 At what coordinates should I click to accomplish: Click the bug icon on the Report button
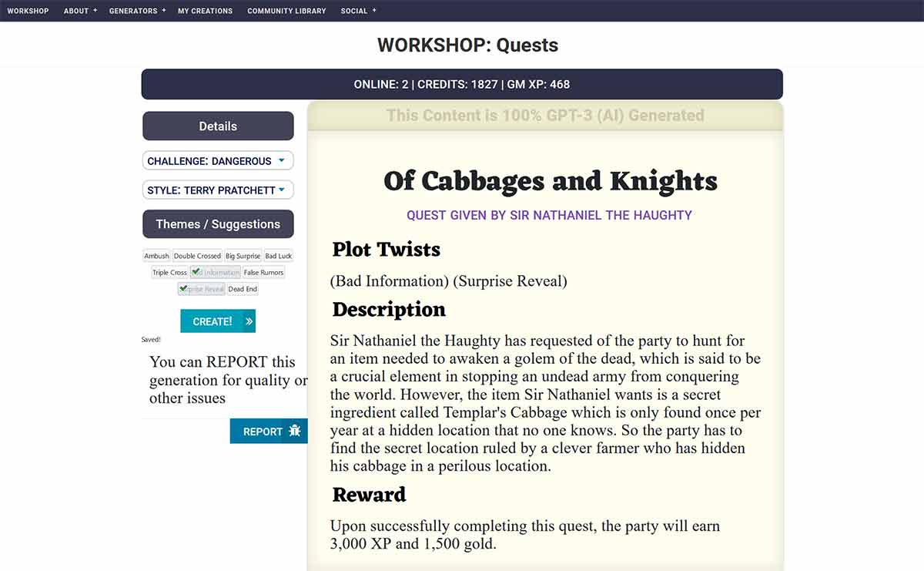coord(295,432)
